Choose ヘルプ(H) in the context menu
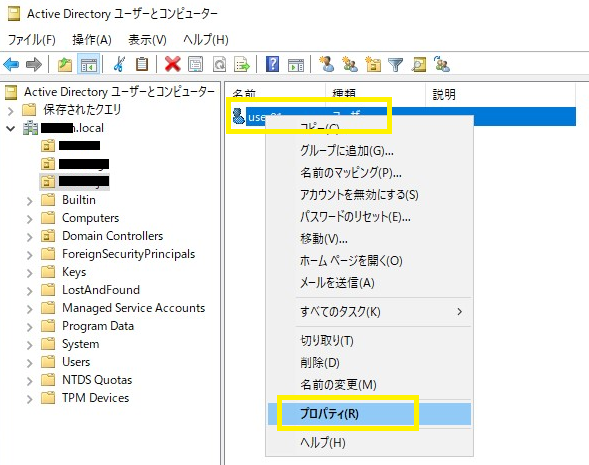Screen dimensions: 589x465 (x=369, y=443)
